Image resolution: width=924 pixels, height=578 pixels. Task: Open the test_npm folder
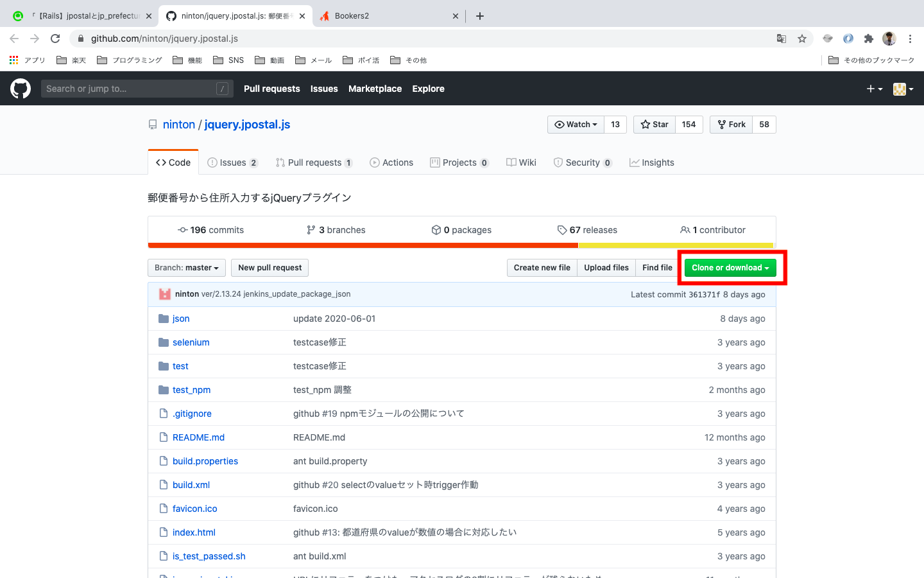(x=191, y=390)
